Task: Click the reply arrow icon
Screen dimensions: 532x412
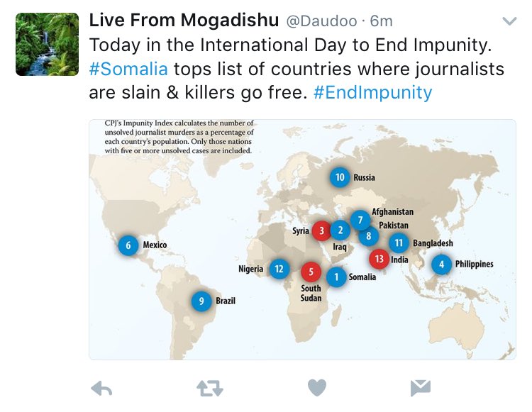Action: (x=101, y=389)
